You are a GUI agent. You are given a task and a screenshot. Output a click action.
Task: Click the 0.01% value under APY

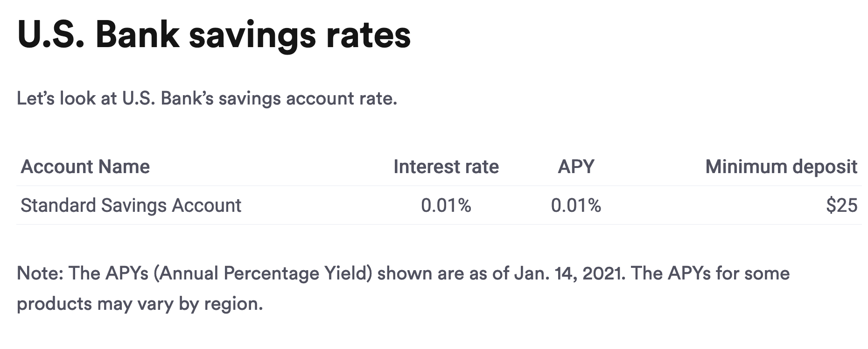(576, 205)
